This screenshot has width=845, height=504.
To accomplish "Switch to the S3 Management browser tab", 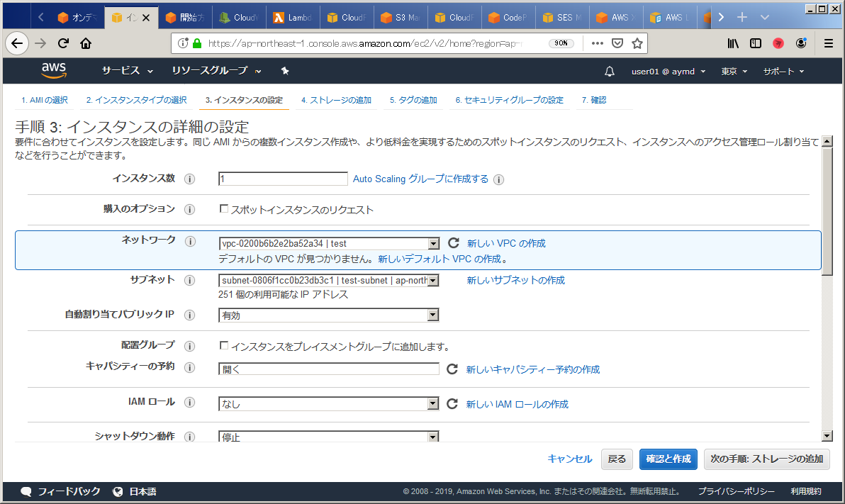I will 401,18.
